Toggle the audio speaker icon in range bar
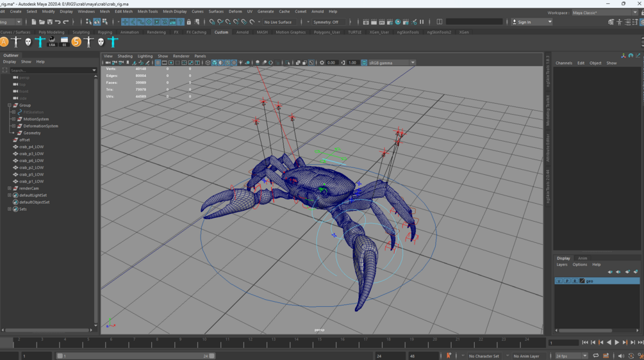The image size is (644, 360). tap(620, 356)
